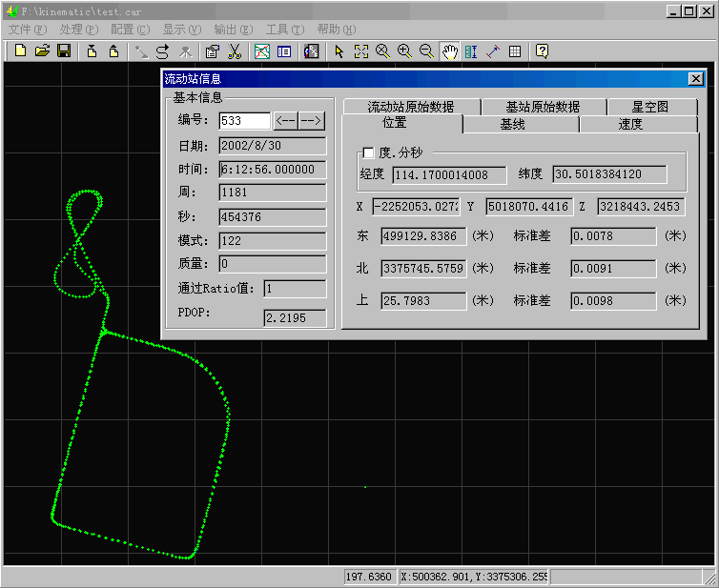Open the 工具 menu
Image resolution: width=719 pixels, height=588 pixels.
coord(284,30)
